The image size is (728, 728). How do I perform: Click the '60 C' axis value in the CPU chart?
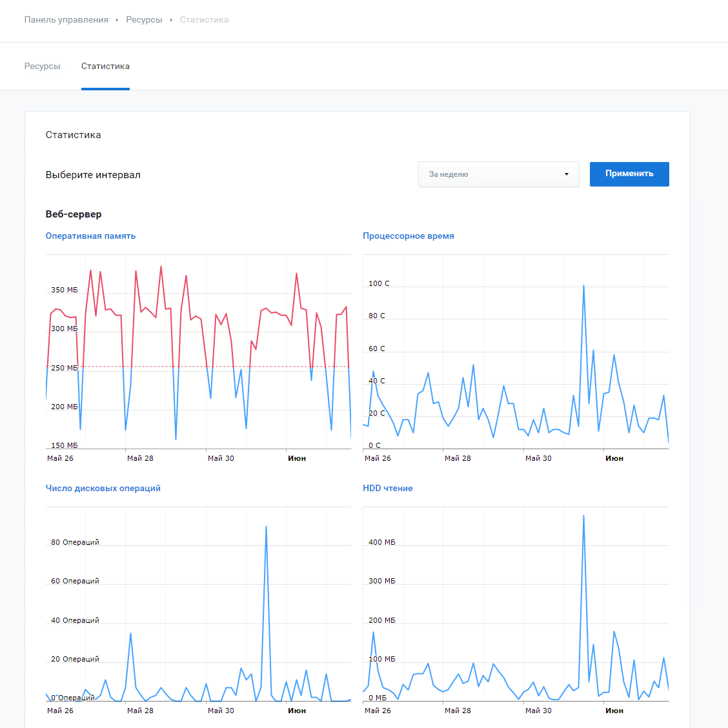coord(376,349)
